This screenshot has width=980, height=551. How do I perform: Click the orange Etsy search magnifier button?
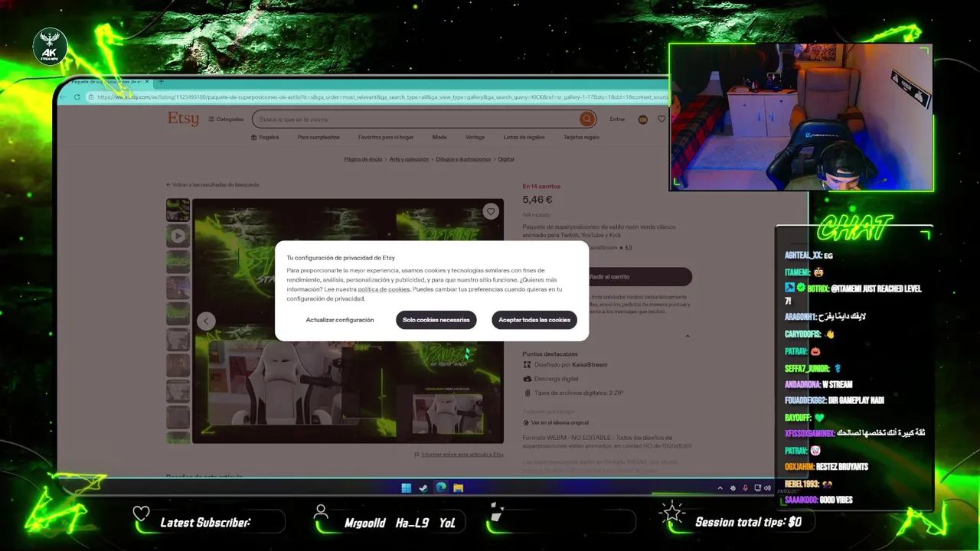point(587,119)
